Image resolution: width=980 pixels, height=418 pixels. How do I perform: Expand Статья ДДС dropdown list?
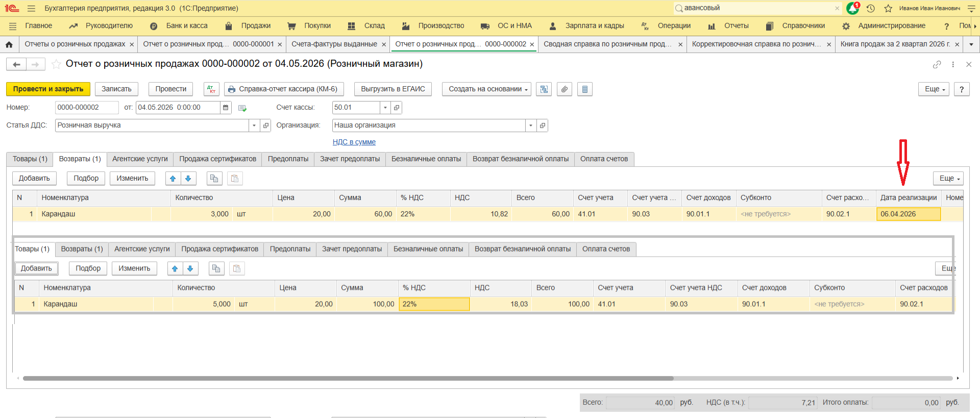254,126
